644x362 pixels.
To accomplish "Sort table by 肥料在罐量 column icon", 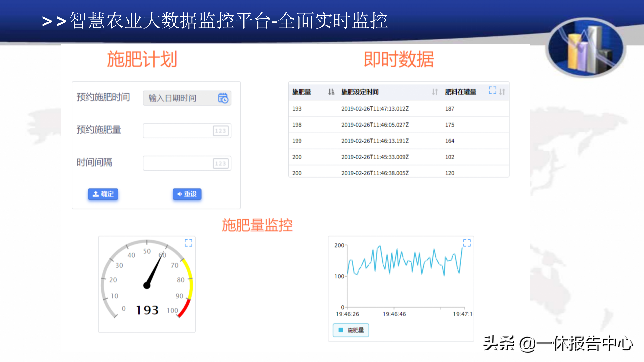I will click(x=502, y=92).
